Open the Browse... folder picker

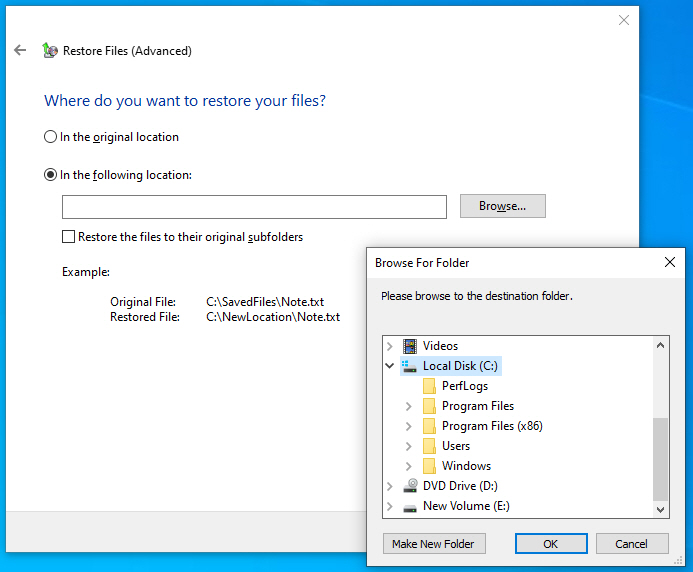pyautogui.click(x=503, y=206)
